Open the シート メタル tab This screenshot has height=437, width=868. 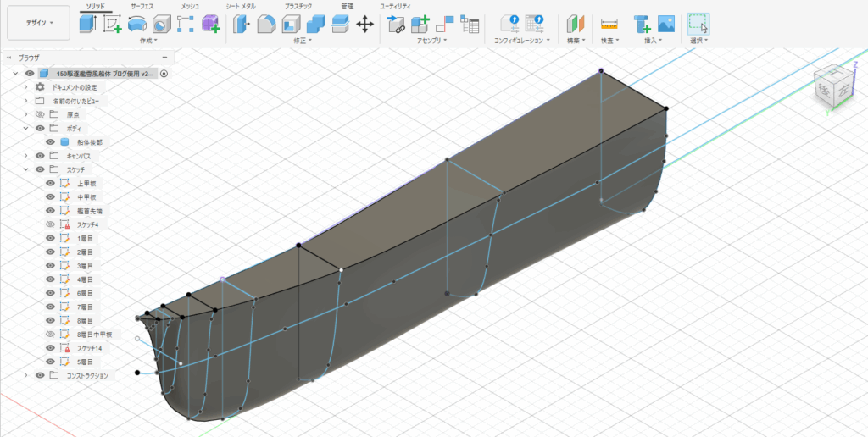241,6
